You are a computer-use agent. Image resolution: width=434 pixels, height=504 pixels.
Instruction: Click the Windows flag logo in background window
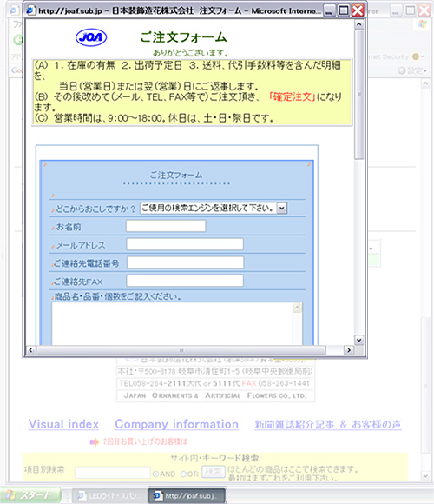point(423,24)
